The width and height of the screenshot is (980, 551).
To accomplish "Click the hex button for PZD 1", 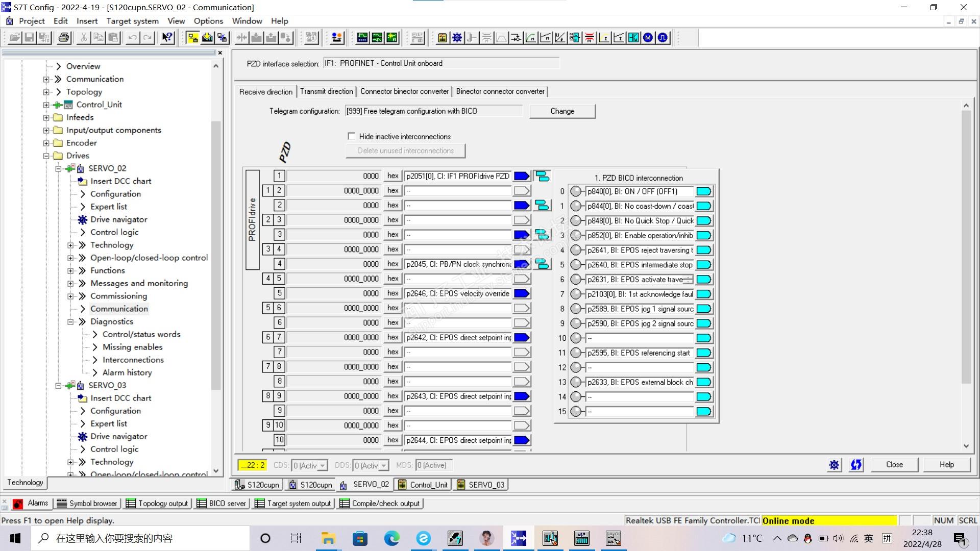I will click(393, 176).
